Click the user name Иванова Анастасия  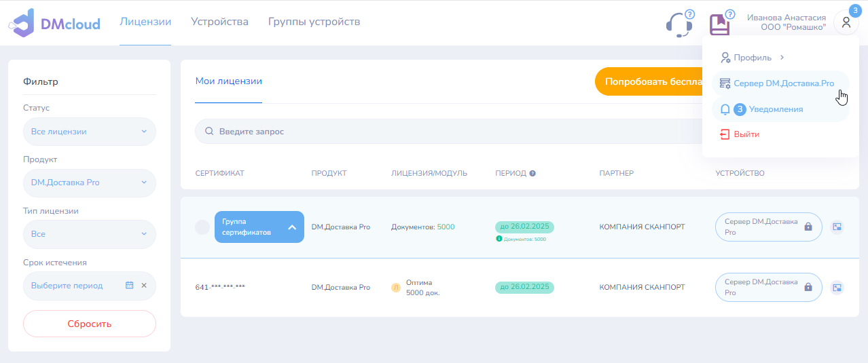pos(786,18)
